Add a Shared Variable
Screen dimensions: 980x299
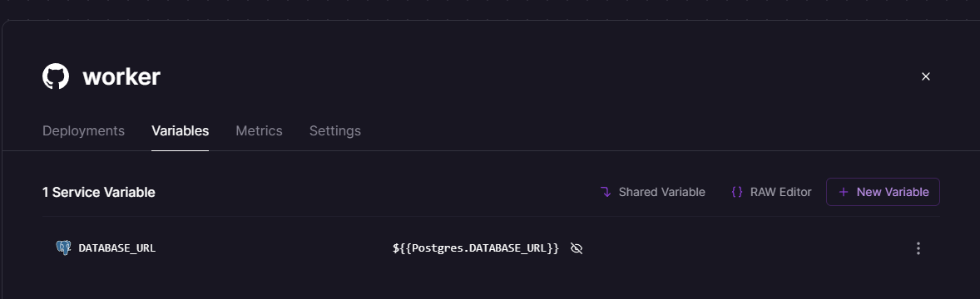click(x=652, y=192)
